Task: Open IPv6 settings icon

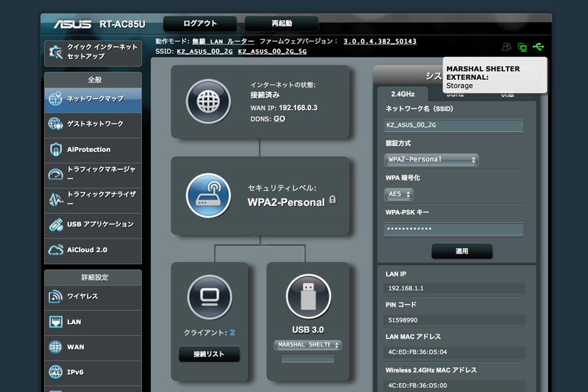Action: click(x=56, y=372)
